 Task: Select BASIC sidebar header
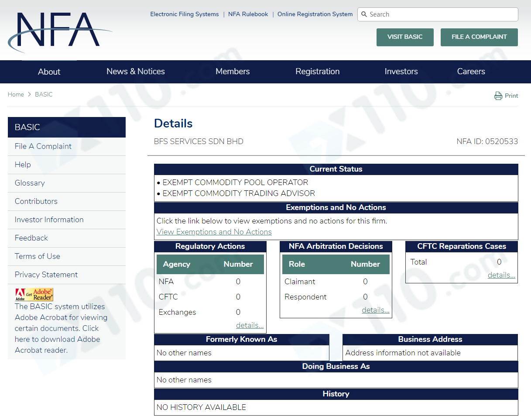[x=67, y=127]
